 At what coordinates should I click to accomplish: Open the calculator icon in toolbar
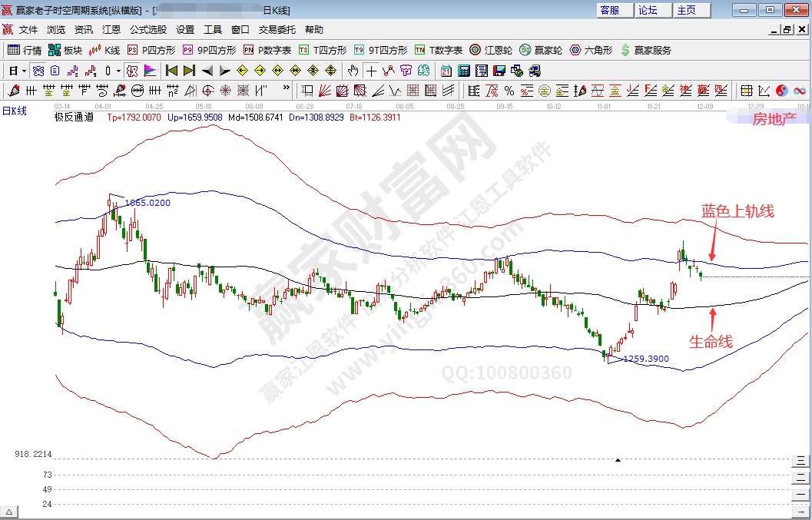point(463,71)
